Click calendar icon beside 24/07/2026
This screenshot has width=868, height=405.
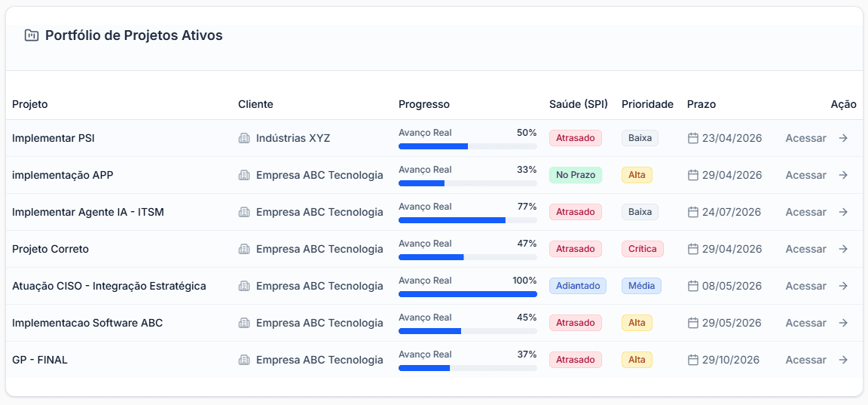(692, 212)
